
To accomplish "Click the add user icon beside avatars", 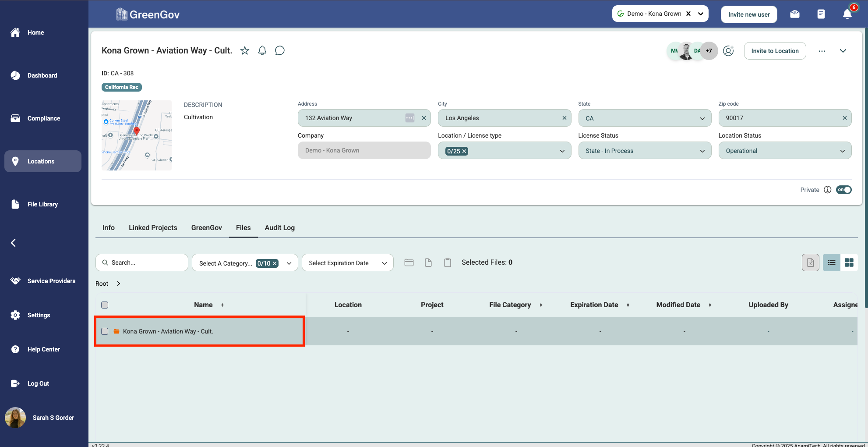I will click(x=728, y=51).
